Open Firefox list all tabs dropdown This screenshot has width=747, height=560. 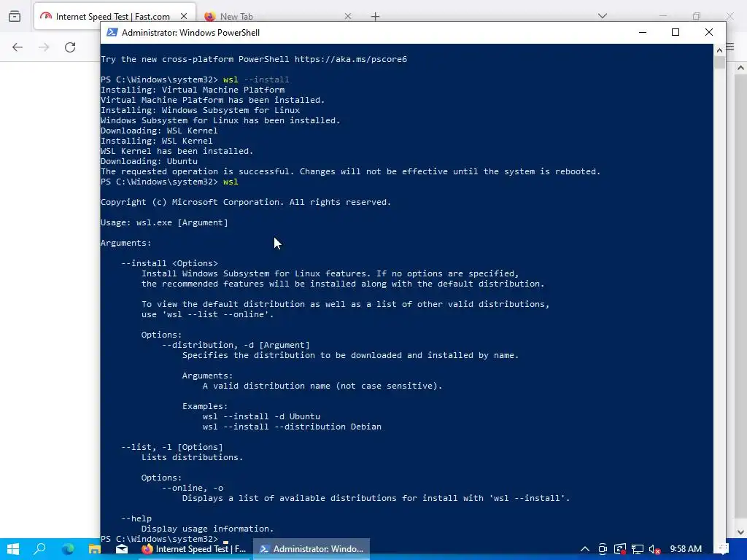603,16
